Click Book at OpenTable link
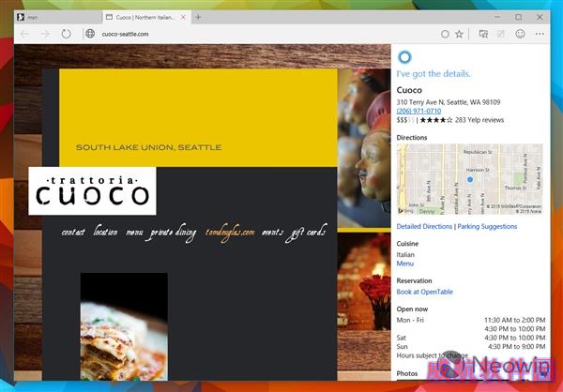This screenshot has height=392, width=563. (x=424, y=292)
